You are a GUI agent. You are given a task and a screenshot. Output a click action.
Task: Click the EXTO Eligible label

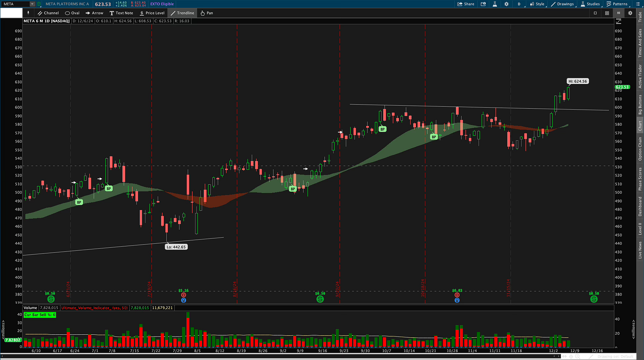tap(162, 4)
